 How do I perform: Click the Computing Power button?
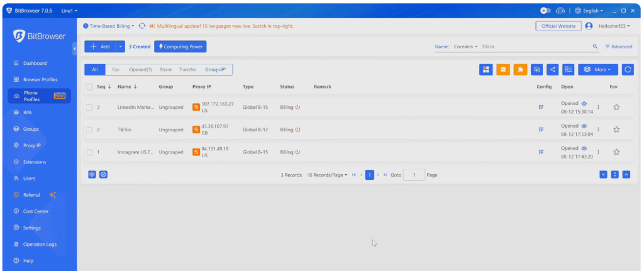[x=180, y=47]
